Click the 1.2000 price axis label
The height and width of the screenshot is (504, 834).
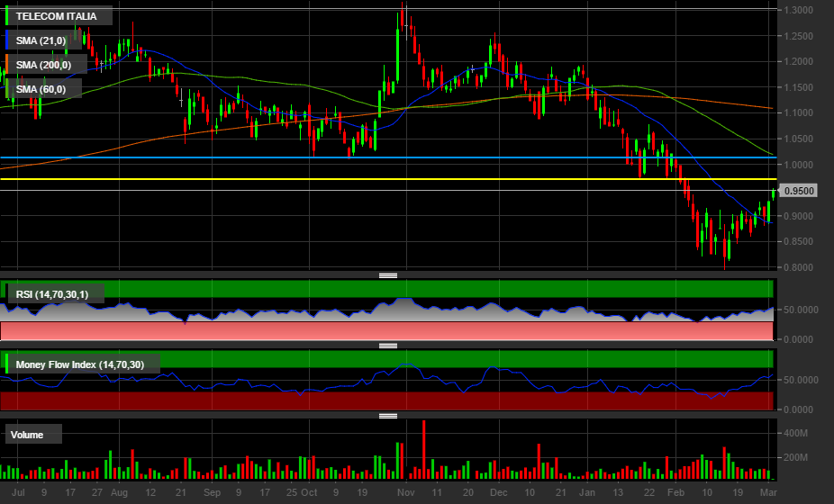pos(798,62)
